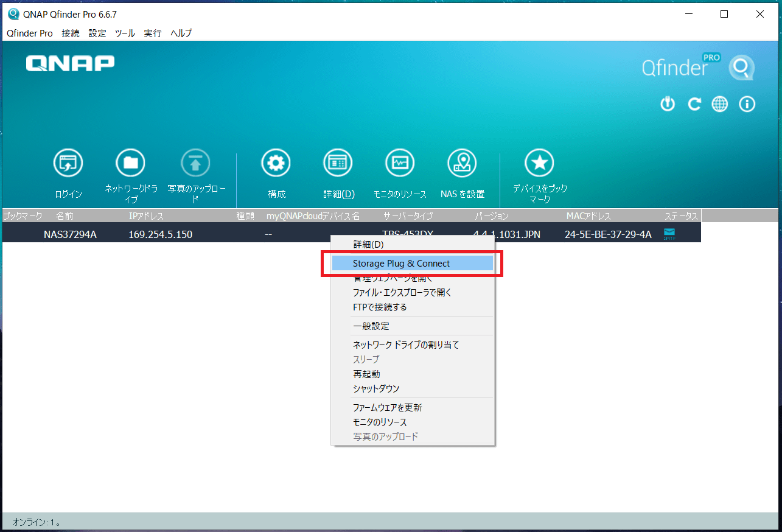Click version 4.4.1.1031.JPN cell
782x532 pixels.
(507, 234)
